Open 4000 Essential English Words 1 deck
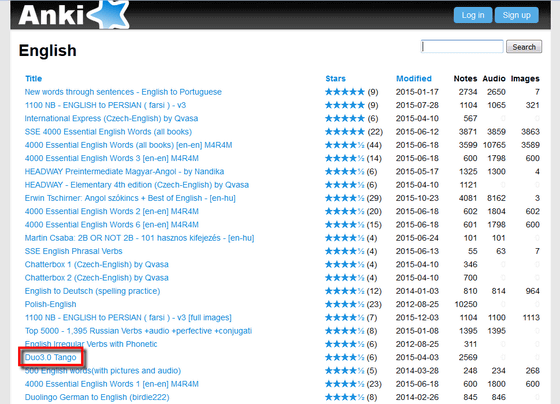 pyautogui.click(x=111, y=384)
